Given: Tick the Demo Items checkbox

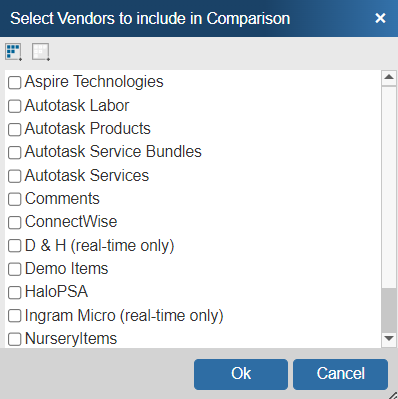Looking at the screenshot, I should click(x=15, y=269).
